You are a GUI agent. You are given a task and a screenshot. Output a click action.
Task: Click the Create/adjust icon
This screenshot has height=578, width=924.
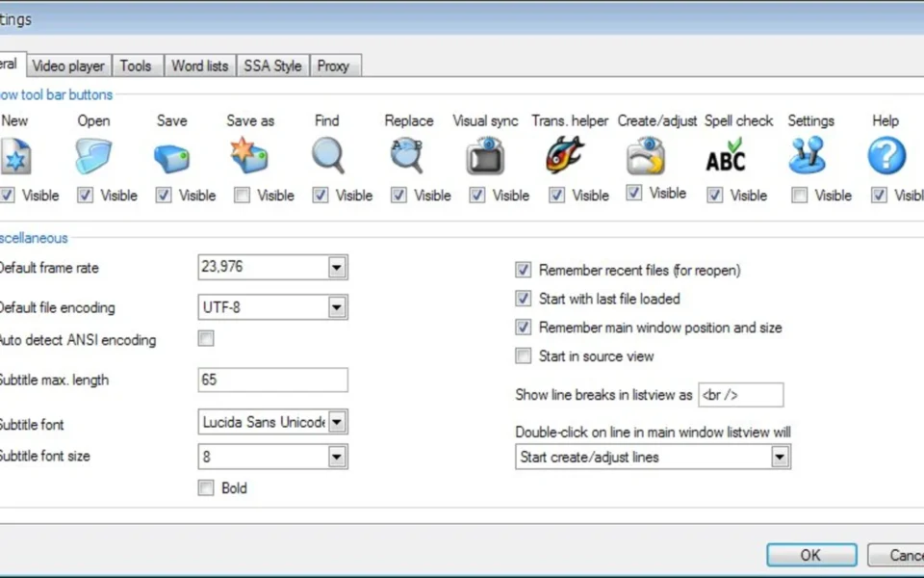pos(646,156)
